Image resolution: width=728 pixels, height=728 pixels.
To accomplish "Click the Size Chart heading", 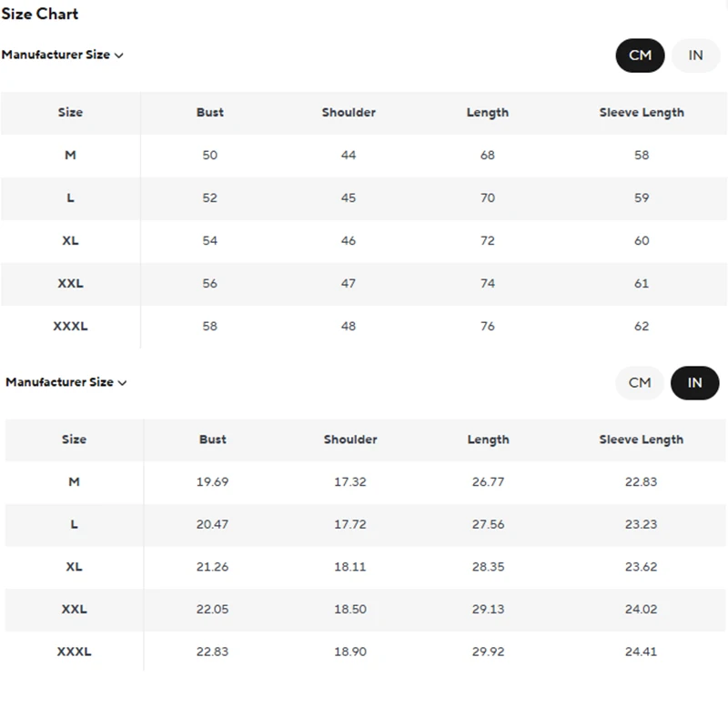I will click(40, 14).
